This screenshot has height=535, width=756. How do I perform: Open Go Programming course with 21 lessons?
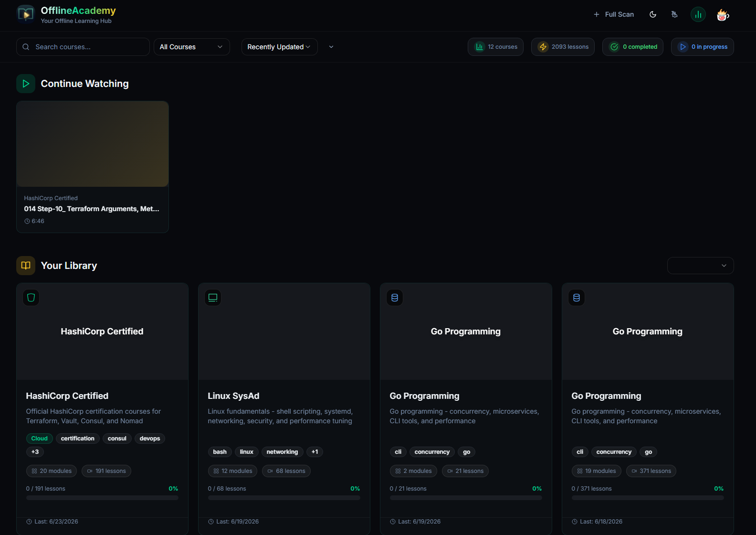tap(424, 396)
